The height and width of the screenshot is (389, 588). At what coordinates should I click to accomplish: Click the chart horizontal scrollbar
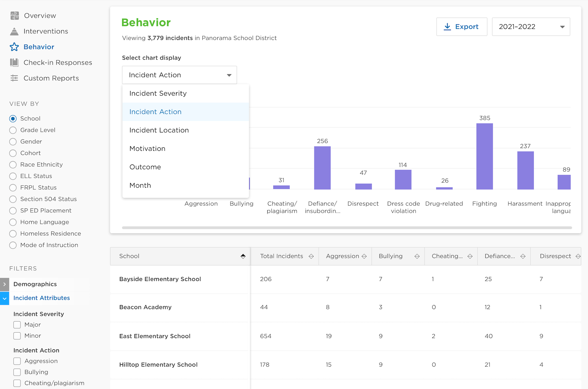347,228
